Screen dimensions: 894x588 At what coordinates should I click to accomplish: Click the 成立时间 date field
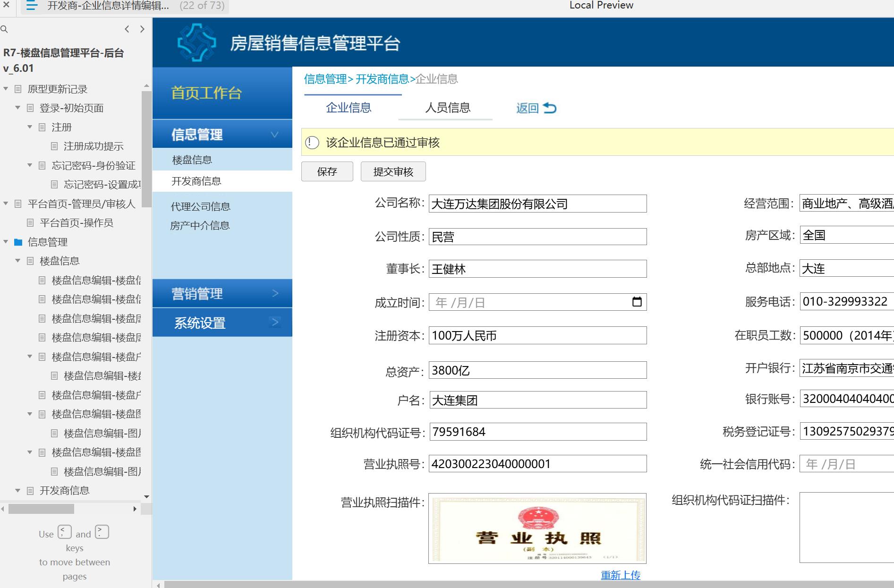pos(538,302)
